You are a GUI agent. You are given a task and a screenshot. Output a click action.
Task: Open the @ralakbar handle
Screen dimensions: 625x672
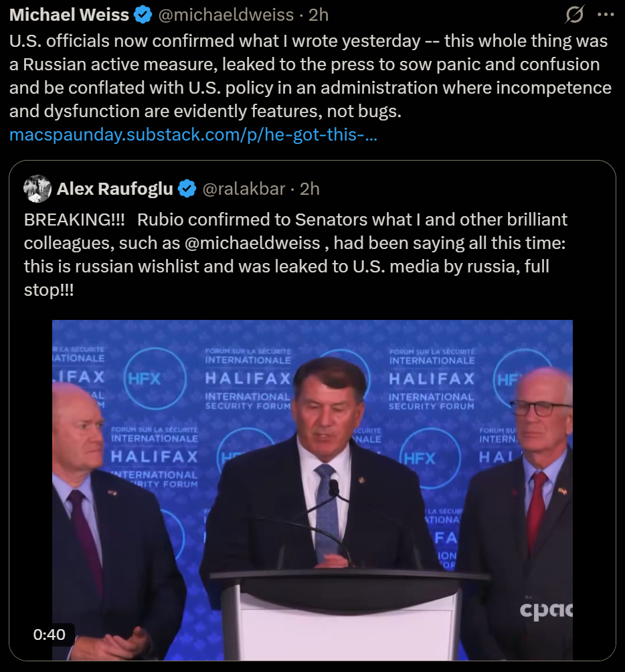tap(244, 189)
